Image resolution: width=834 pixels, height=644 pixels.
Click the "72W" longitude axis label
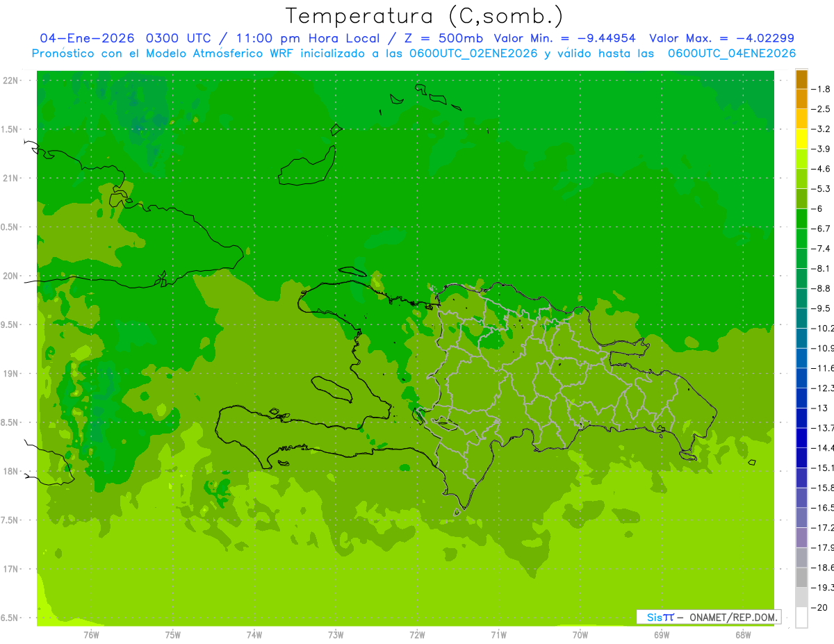click(417, 635)
